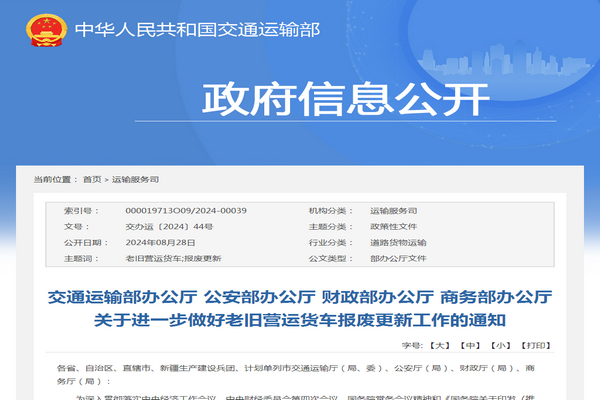Click the keywords 老旧营运货车;报废更新

point(173,258)
